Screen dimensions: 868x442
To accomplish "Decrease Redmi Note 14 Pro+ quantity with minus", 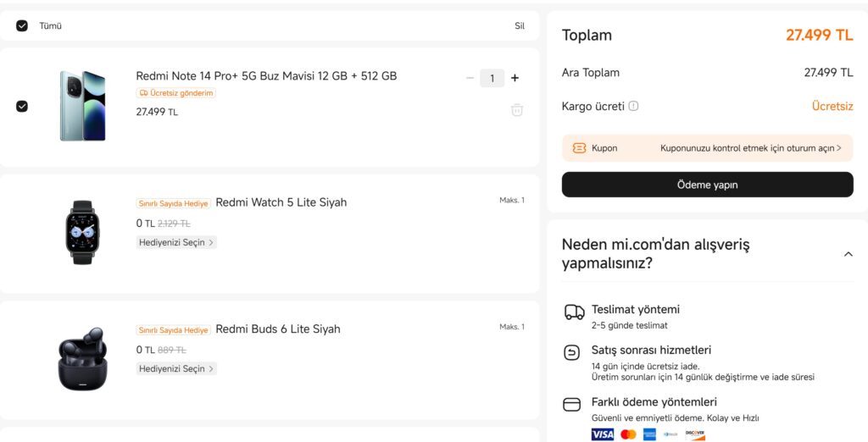I will point(470,78).
